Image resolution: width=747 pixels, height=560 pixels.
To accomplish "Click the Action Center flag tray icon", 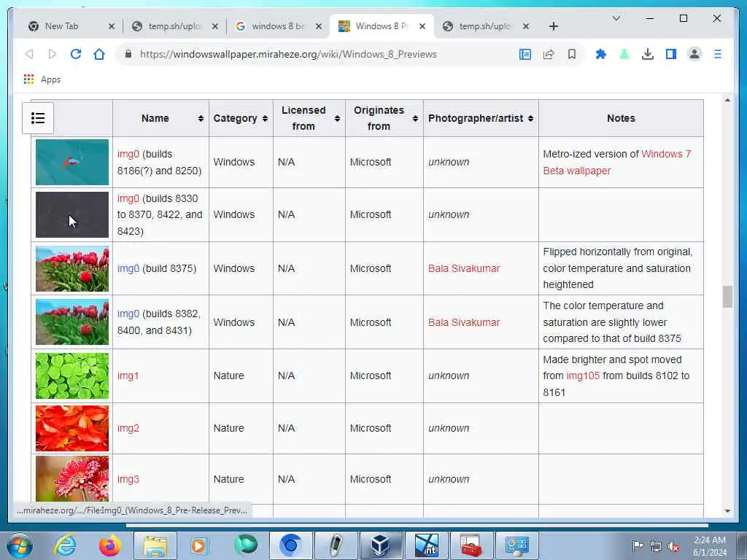I will pyautogui.click(x=637, y=545).
